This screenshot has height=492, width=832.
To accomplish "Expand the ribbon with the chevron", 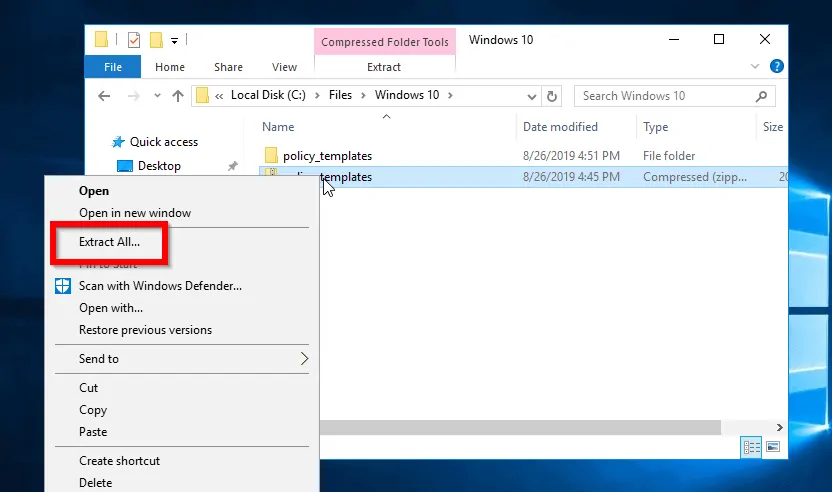I will point(756,67).
